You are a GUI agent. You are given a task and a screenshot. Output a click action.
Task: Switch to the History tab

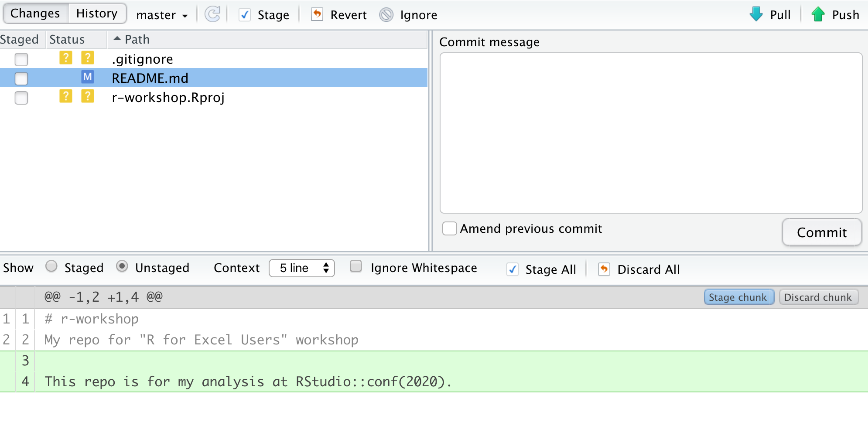(97, 14)
